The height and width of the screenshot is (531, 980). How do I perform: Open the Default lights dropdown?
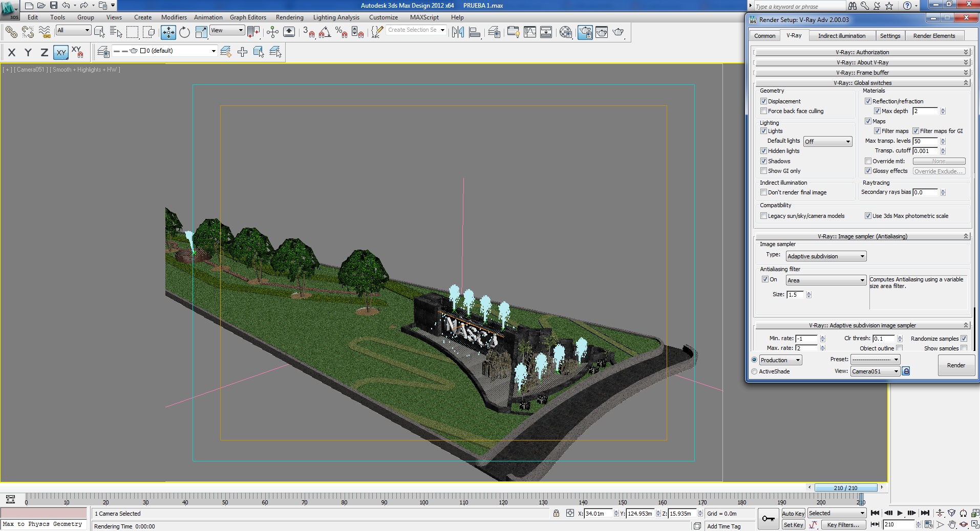pos(827,142)
